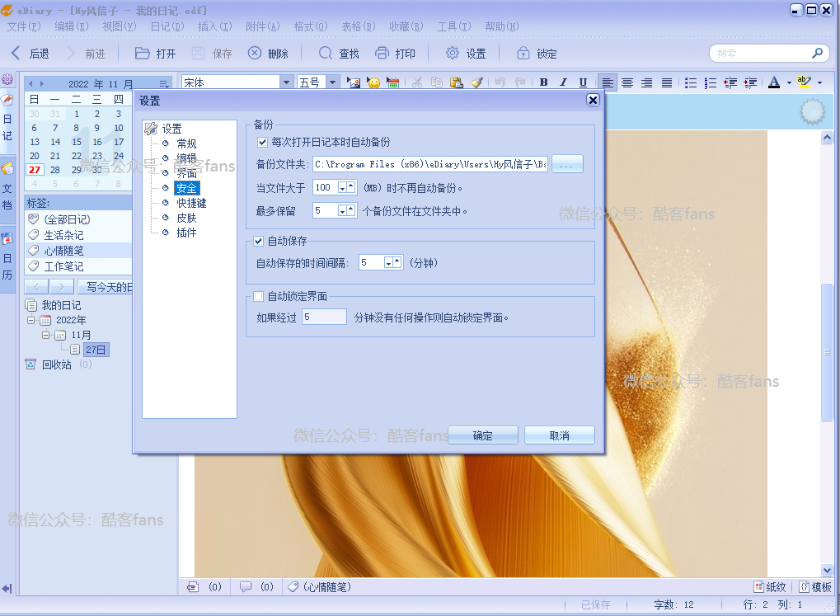
Task: Justify the text alignment
Action: [666, 82]
